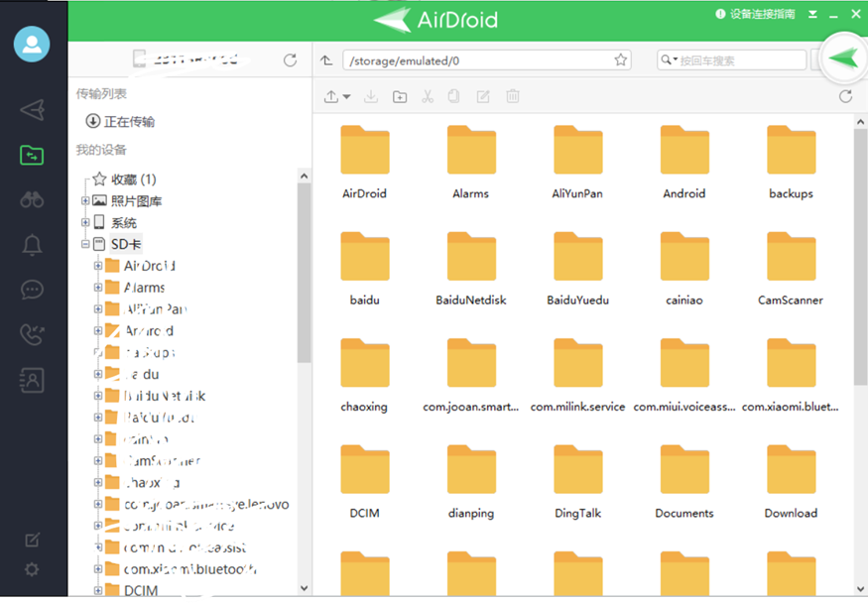Click the green floating AirDroid arrow button
The height and width of the screenshot is (603, 868).
(843, 59)
